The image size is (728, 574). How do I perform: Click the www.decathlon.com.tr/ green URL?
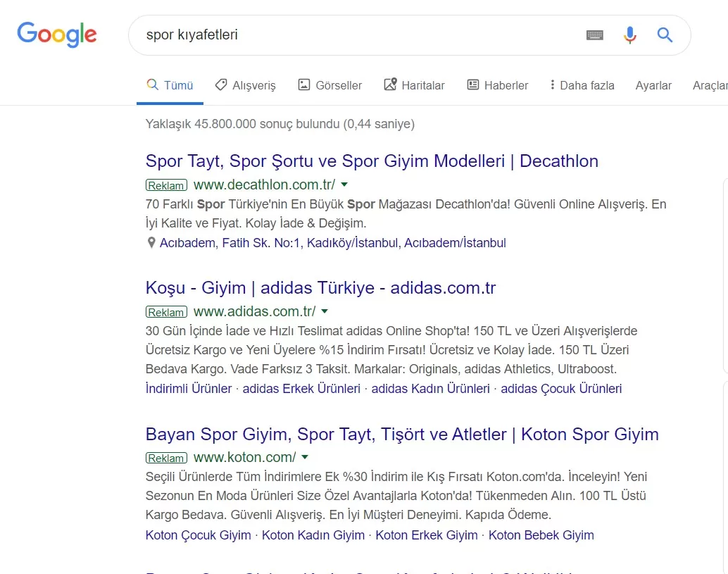tap(264, 185)
